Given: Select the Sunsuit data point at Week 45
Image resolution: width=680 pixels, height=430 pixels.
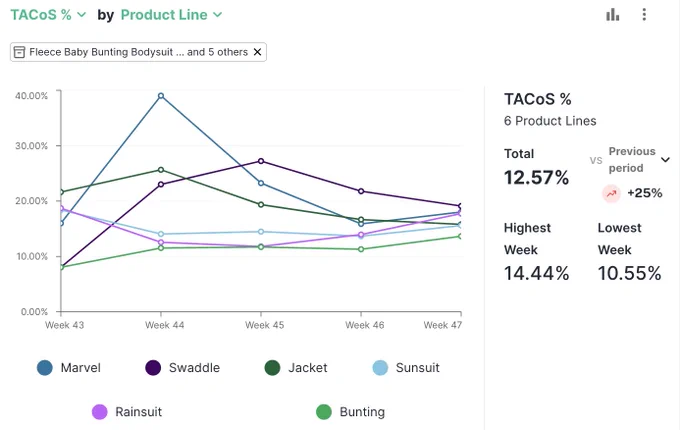Looking at the screenshot, I should click(261, 232).
